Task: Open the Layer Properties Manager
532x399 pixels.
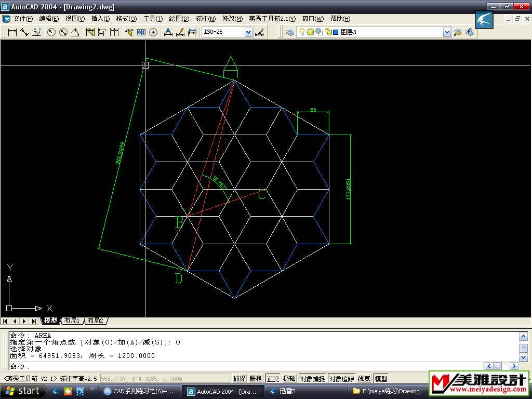Action: [289, 32]
